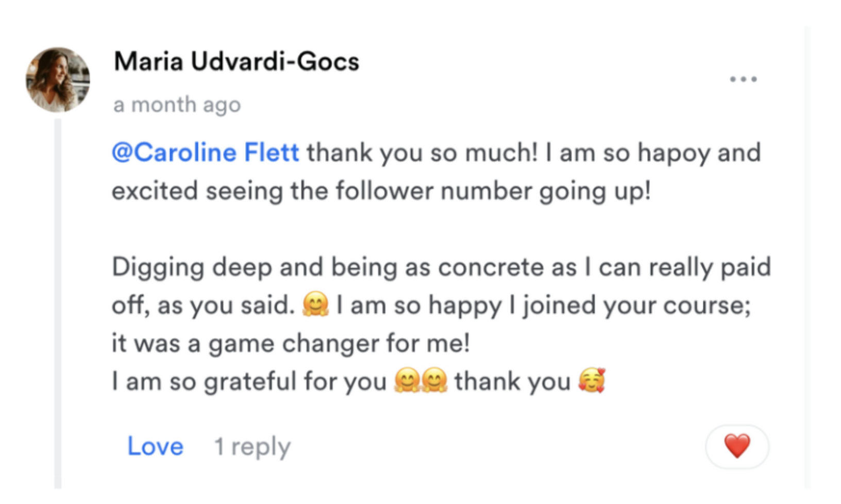Open the @Caroline Flett mention
The width and height of the screenshot is (841, 504).
[x=205, y=153]
